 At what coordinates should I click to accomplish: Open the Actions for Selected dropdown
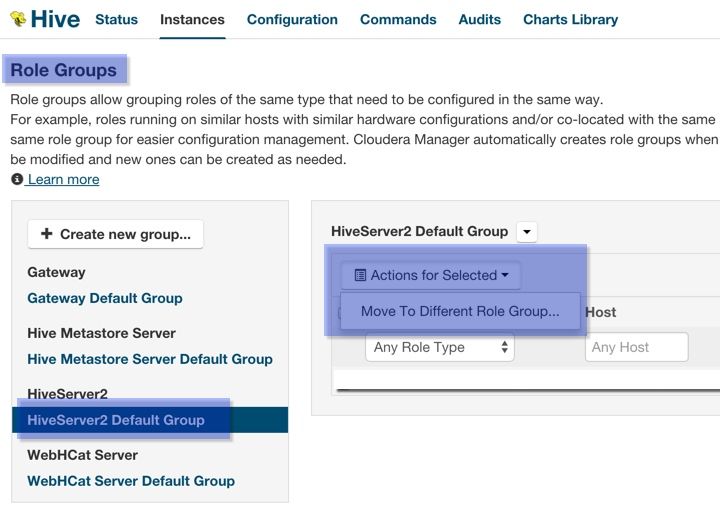point(431,275)
